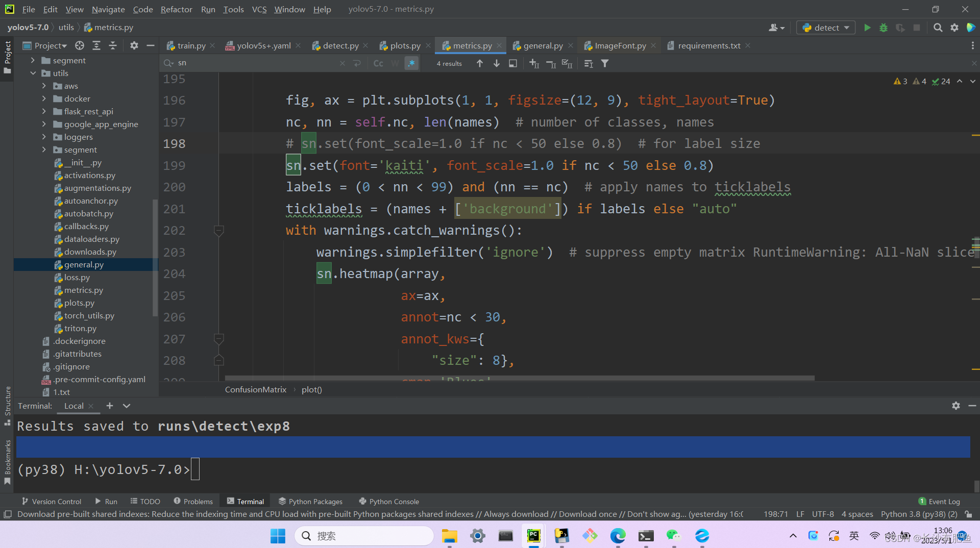Image resolution: width=980 pixels, height=548 pixels.
Task: Expand the docker folder
Action: [x=44, y=98]
